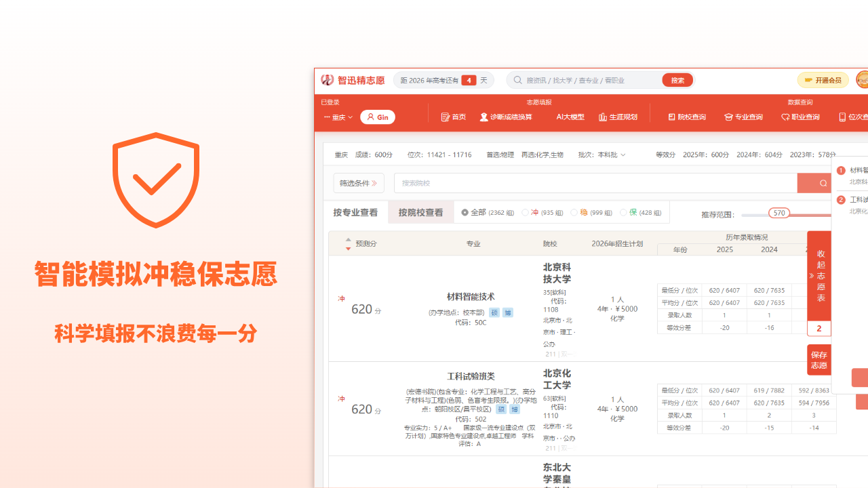Screen dimensions: 868x488
Task: Expand the 筛选条件 filter panel
Action: [x=359, y=183]
